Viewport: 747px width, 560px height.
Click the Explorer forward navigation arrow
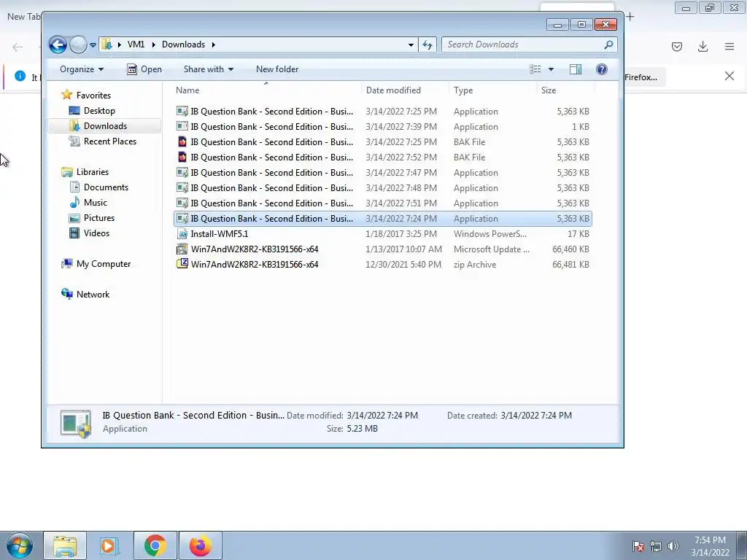(x=78, y=44)
